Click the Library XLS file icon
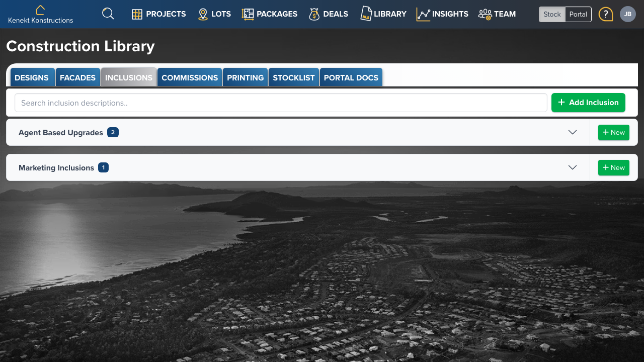644x362 pixels. pos(366,14)
